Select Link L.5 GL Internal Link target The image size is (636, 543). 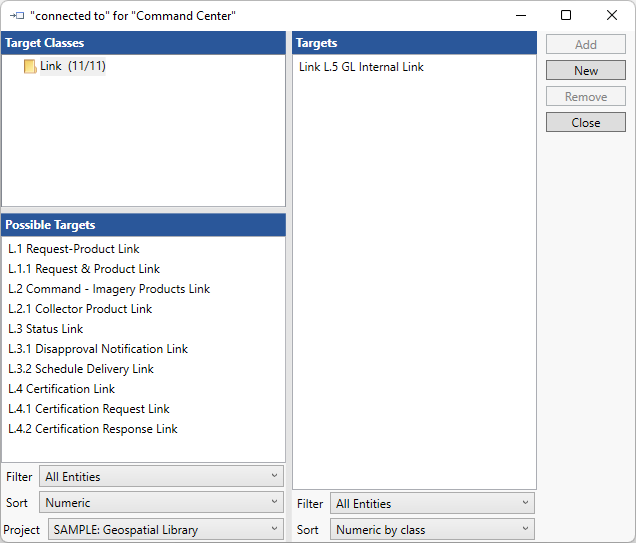click(x=361, y=67)
